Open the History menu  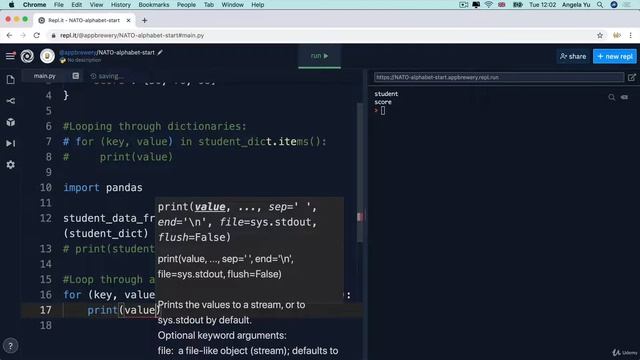121,4
